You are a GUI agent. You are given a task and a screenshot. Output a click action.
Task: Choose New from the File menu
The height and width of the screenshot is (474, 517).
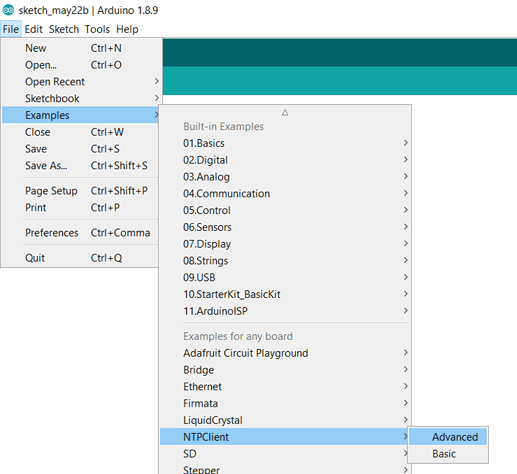81,48
